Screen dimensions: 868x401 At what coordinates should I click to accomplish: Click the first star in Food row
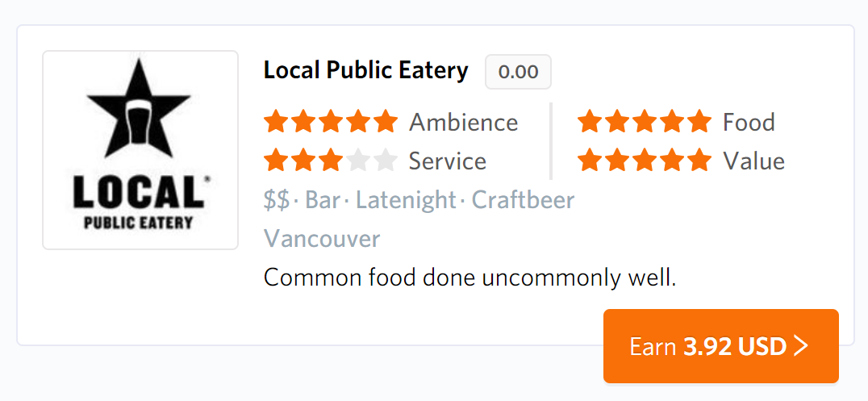[x=590, y=121]
